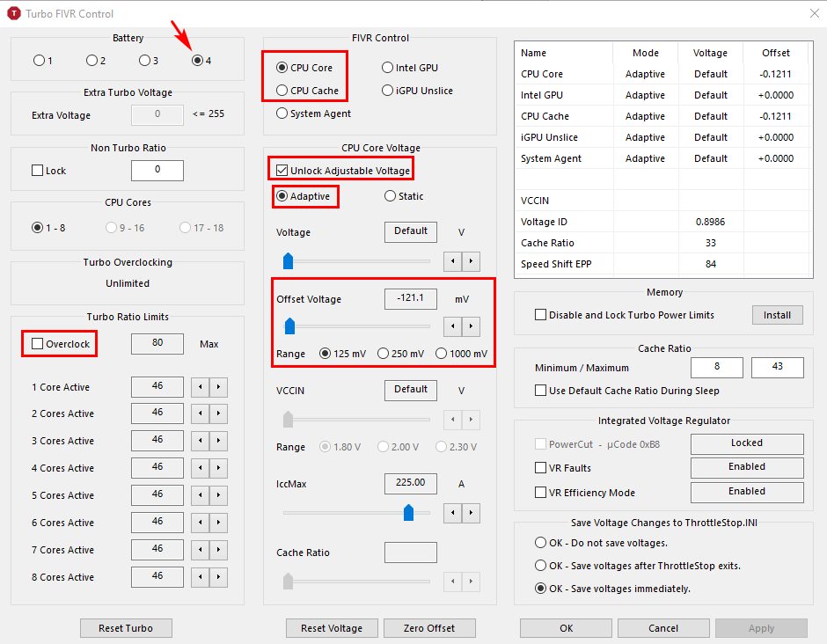Check Use Default Cache Ratio During Sleep

[627, 391]
